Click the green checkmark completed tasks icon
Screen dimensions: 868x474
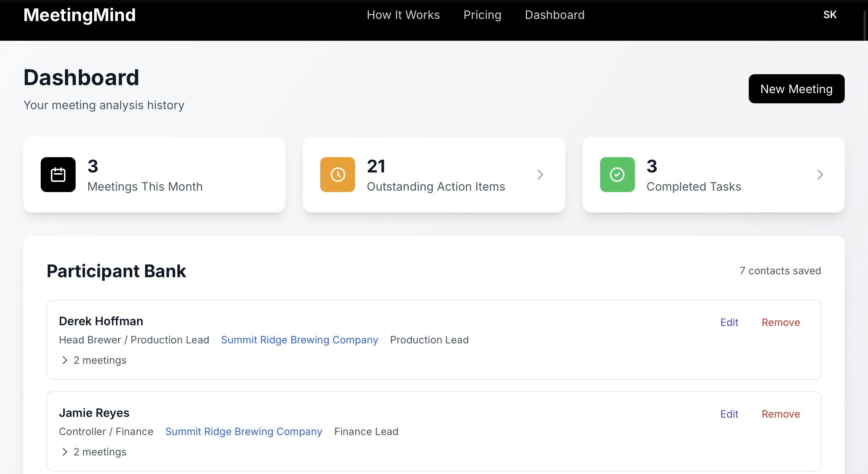pyautogui.click(x=617, y=175)
